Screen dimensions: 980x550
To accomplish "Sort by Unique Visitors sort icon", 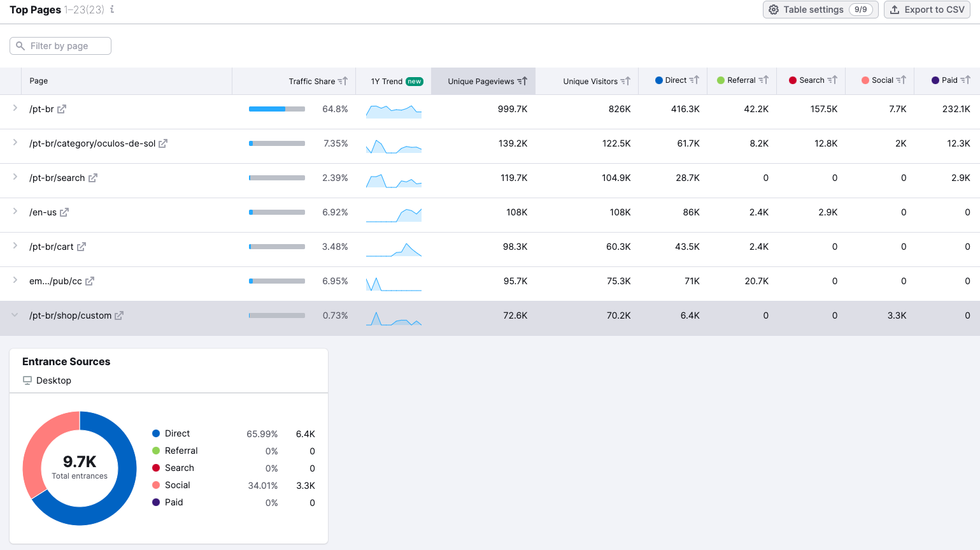I will pyautogui.click(x=625, y=81).
